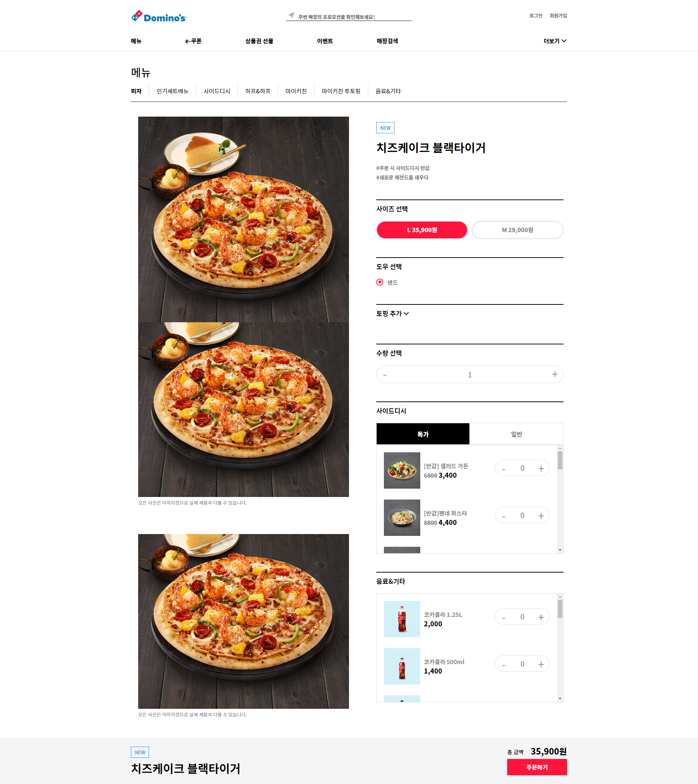The image size is (698, 784).
Task: Add one 펜네 파스타 with plus icon
Action: (x=541, y=516)
